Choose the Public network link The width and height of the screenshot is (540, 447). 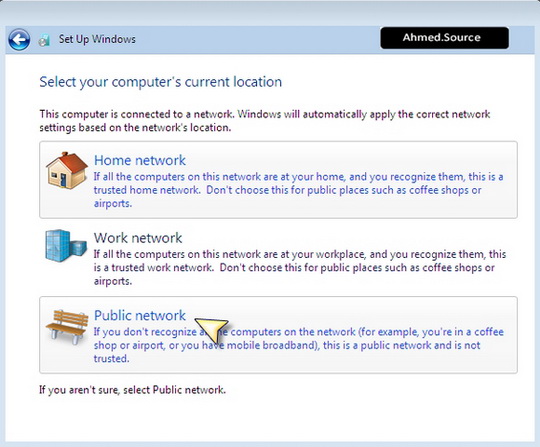pos(140,315)
